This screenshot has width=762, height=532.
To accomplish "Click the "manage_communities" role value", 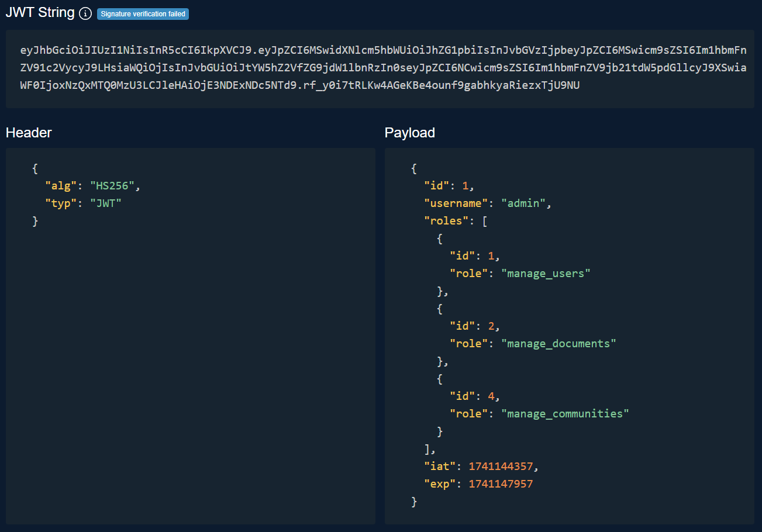I will (x=566, y=414).
